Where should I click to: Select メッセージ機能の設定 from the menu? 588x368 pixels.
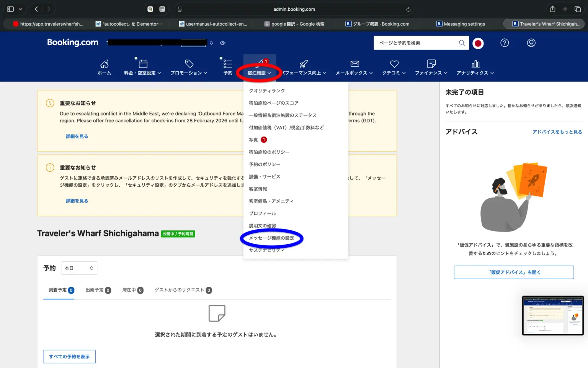point(271,238)
